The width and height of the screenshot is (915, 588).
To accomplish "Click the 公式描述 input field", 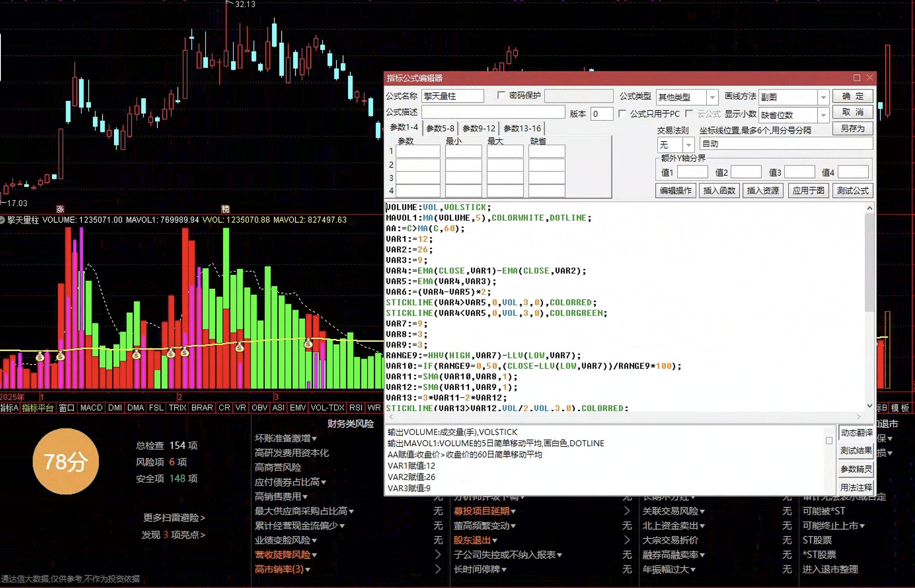I will tap(493, 112).
